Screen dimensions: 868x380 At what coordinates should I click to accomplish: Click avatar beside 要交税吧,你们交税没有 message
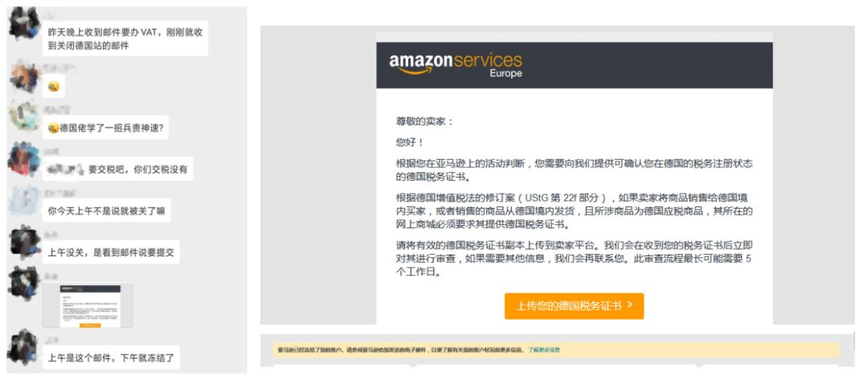25,157
